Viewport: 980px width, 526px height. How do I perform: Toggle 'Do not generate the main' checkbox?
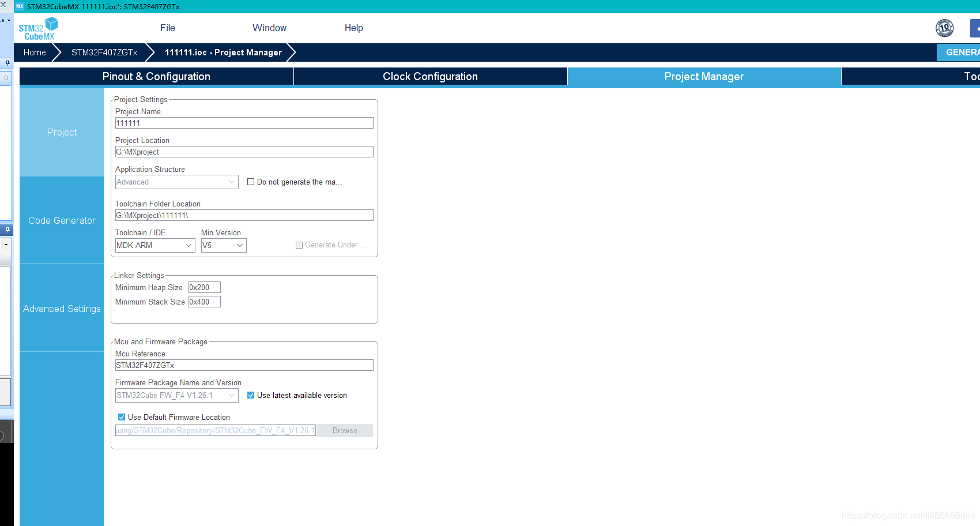251,182
